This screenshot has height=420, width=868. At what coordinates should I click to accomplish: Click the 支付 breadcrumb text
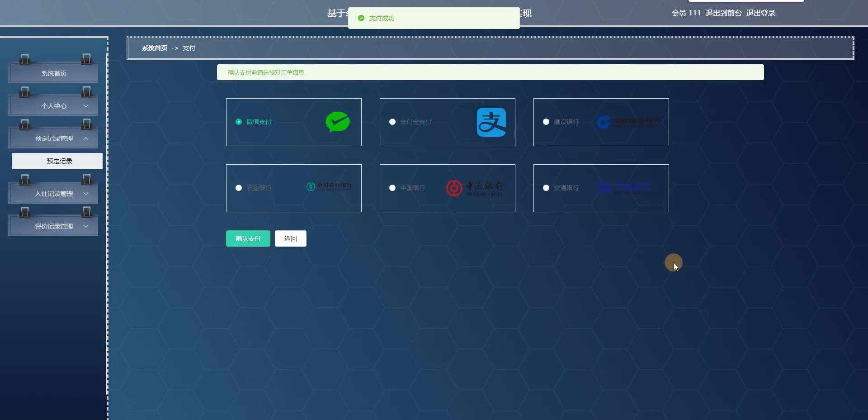click(x=189, y=48)
